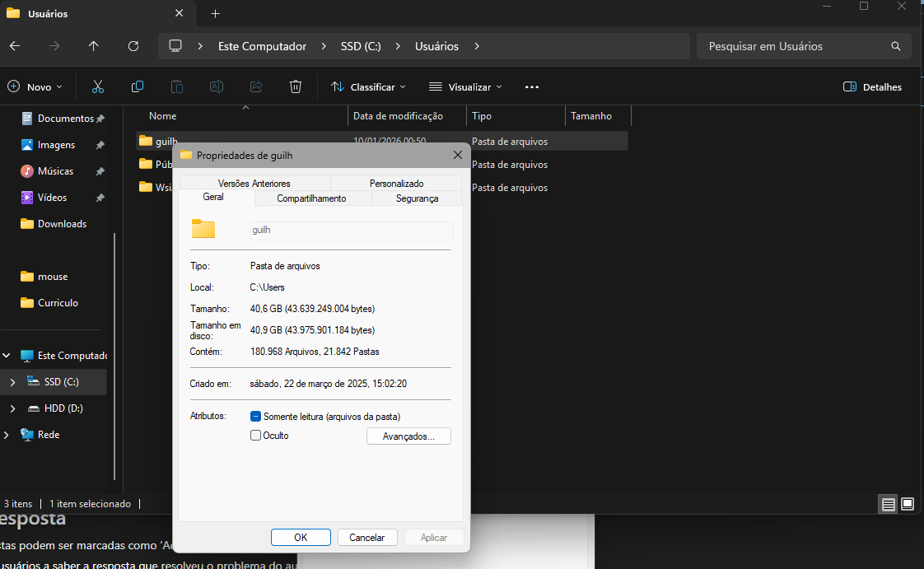Open the Visualizar dropdown
Screen dimensions: 924x569
[x=465, y=86]
